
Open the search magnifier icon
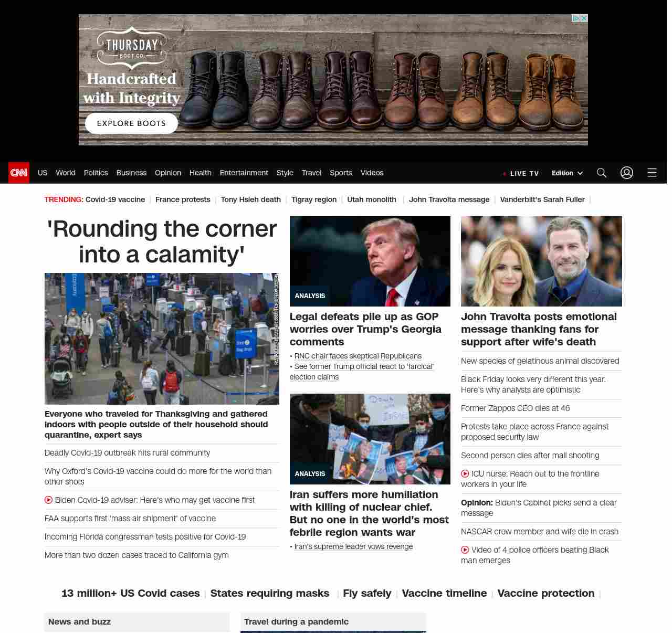click(x=601, y=173)
